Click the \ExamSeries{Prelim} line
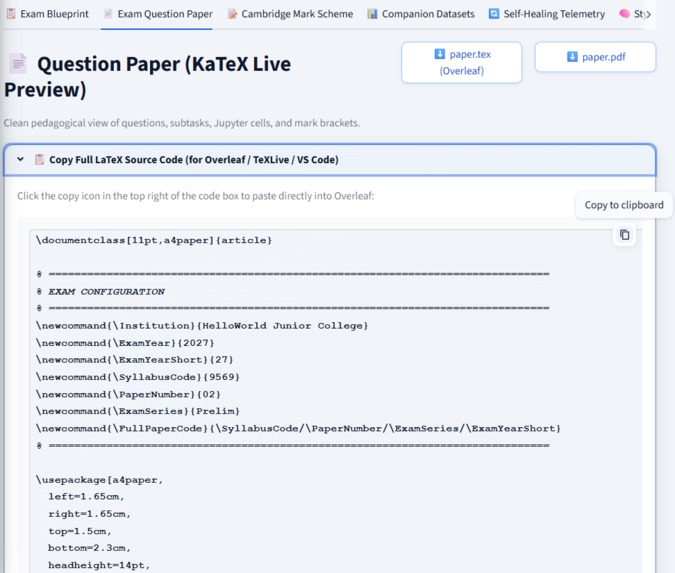 click(x=138, y=411)
